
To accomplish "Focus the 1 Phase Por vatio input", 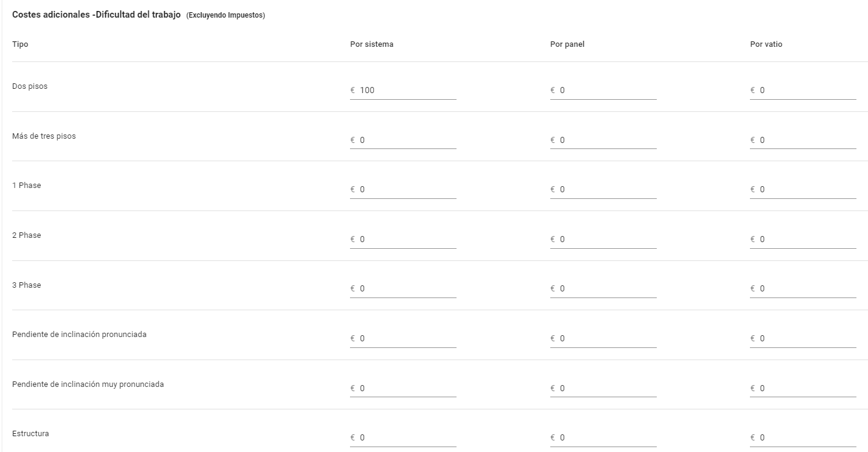I will (803, 189).
